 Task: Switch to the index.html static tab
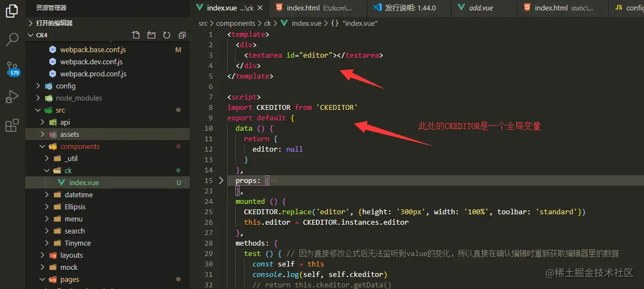coord(562,8)
